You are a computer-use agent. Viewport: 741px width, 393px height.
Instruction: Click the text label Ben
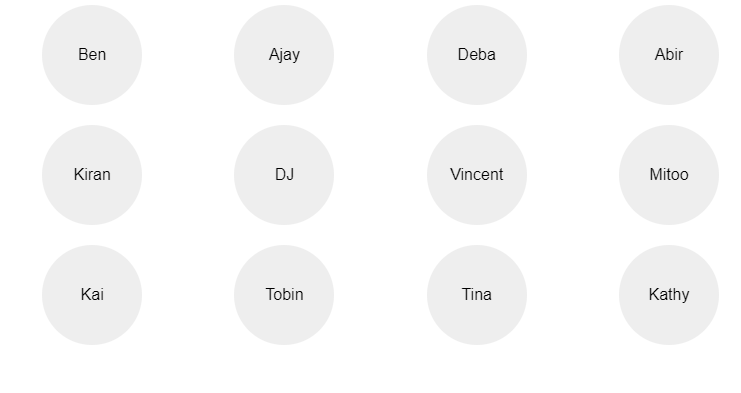(x=92, y=54)
